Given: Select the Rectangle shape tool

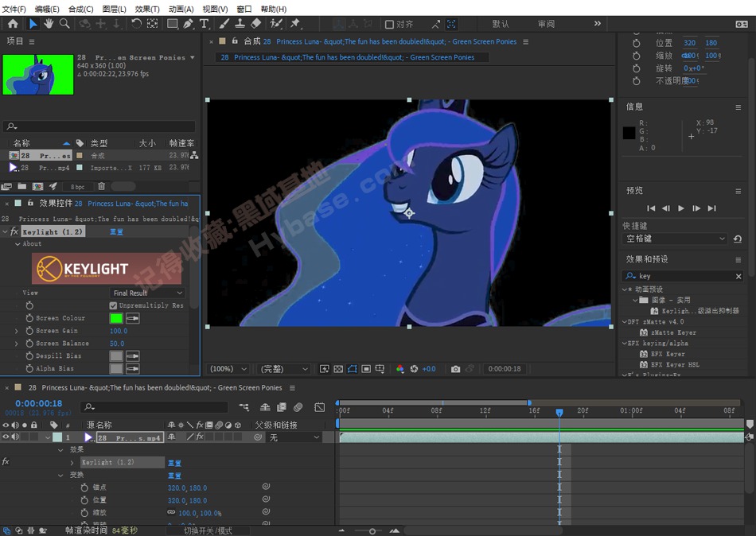Looking at the screenshot, I should (172, 23).
